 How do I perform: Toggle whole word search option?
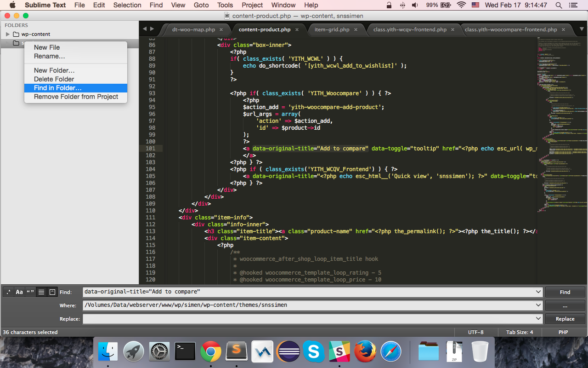click(30, 292)
